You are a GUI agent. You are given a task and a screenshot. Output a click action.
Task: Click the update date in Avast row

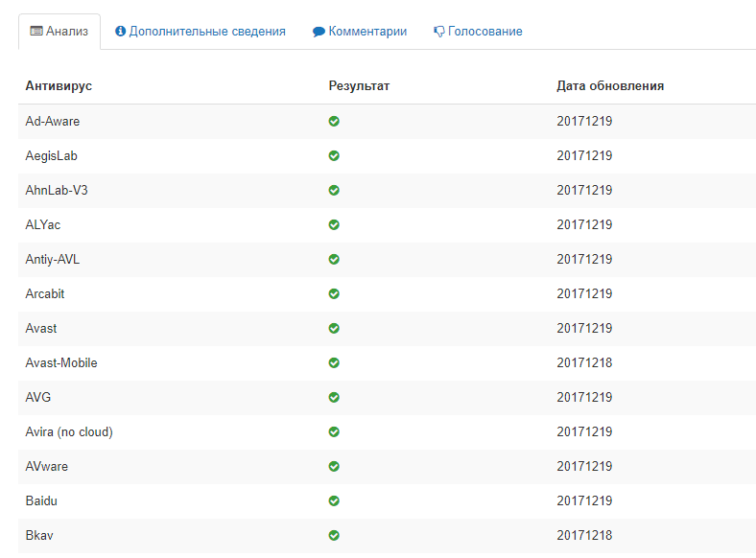pos(584,328)
